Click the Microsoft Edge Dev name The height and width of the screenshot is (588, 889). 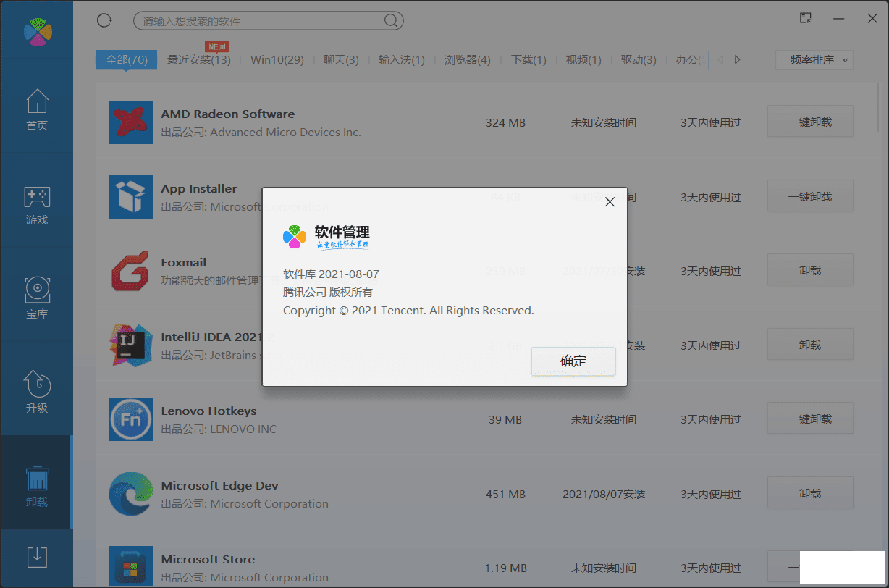pos(219,485)
